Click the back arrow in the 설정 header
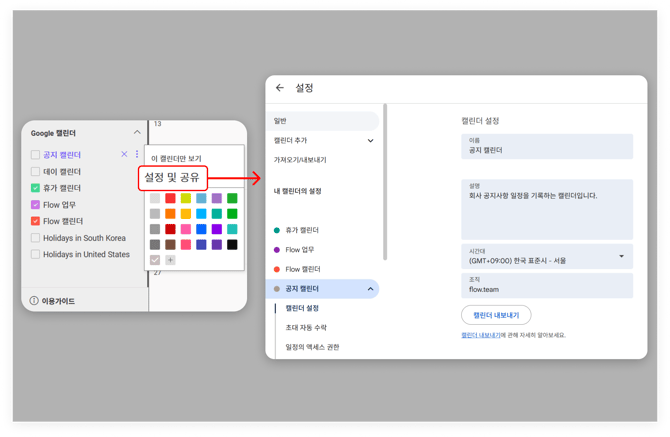Image resolution: width=670 pixels, height=437 pixels. pyautogui.click(x=280, y=88)
